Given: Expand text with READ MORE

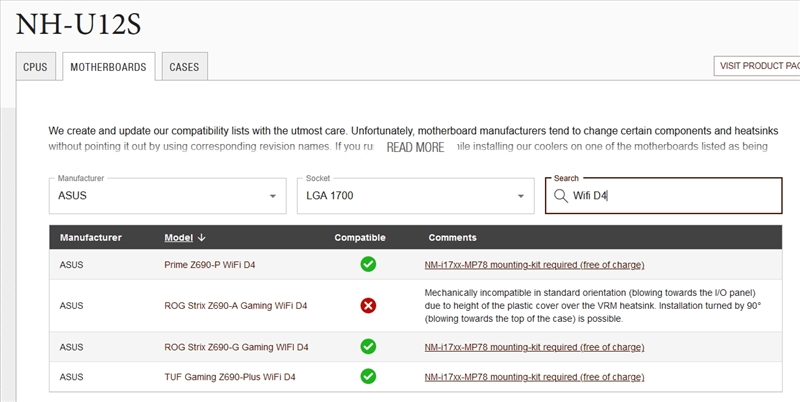Looking at the screenshot, I should pos(415,147).
